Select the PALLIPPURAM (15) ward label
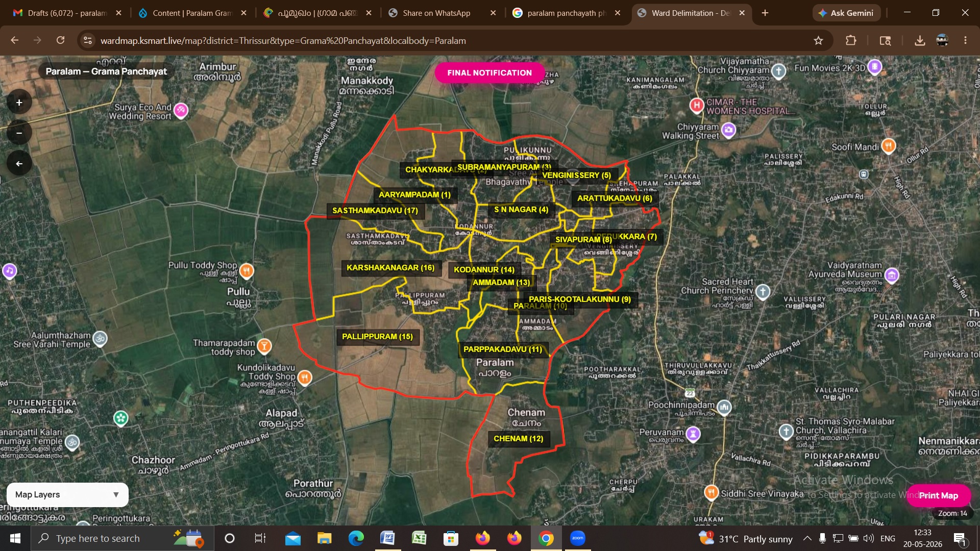The height and width of the screenshot is (551, 980). pyautogui.click(x=378, y=337)
